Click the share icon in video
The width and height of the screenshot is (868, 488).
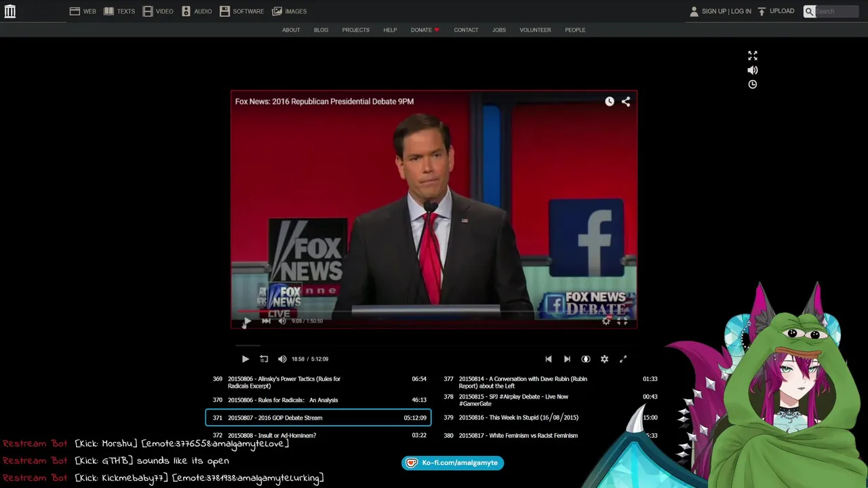coord(626,102)
